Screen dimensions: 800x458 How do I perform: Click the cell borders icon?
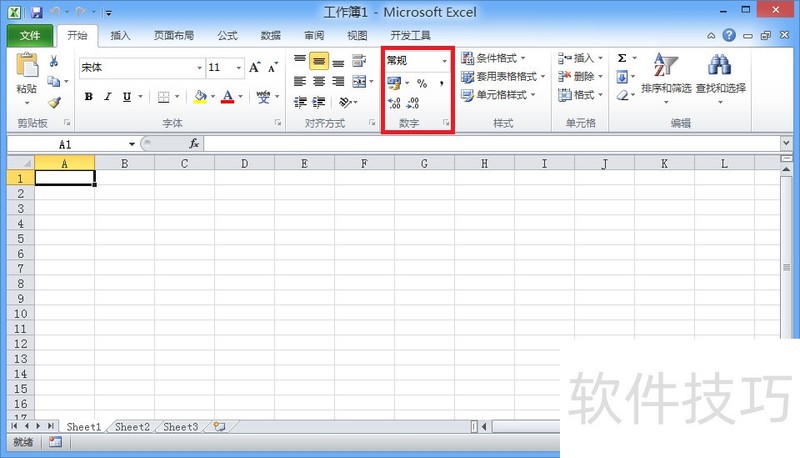(x=163, y=96)
